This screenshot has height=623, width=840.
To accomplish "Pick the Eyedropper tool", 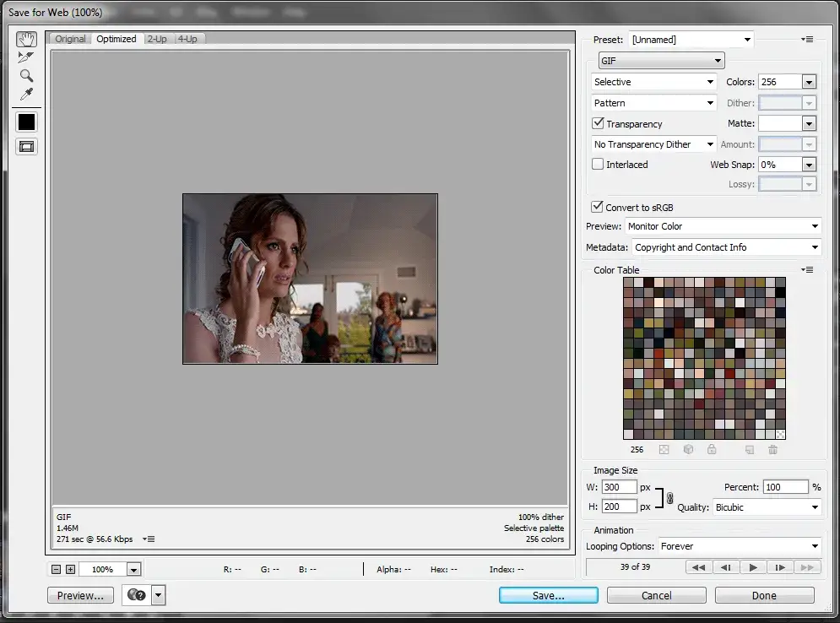I will tap(26, 94).
